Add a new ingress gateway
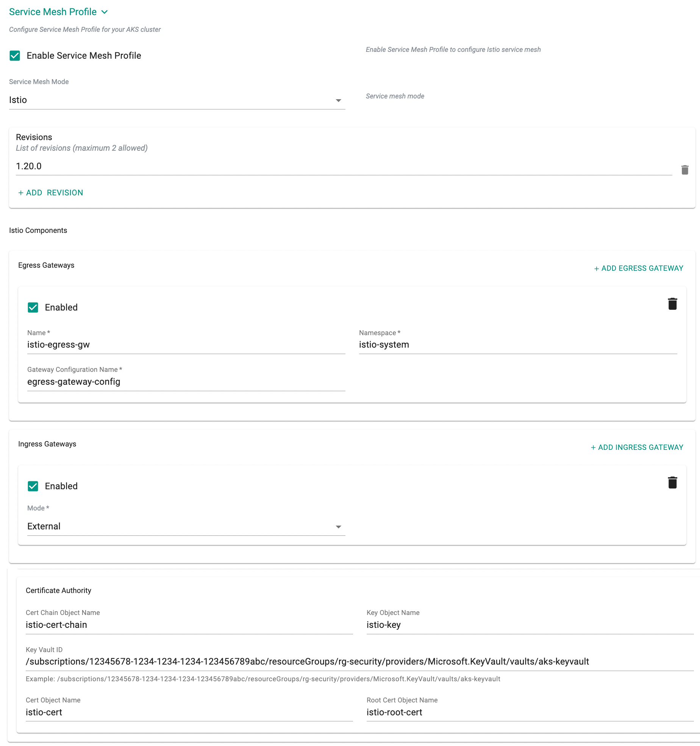 pos(637,447)
